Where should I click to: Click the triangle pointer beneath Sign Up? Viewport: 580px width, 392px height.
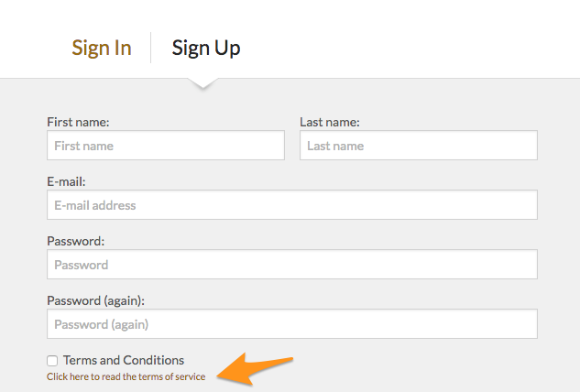point(204,83)
